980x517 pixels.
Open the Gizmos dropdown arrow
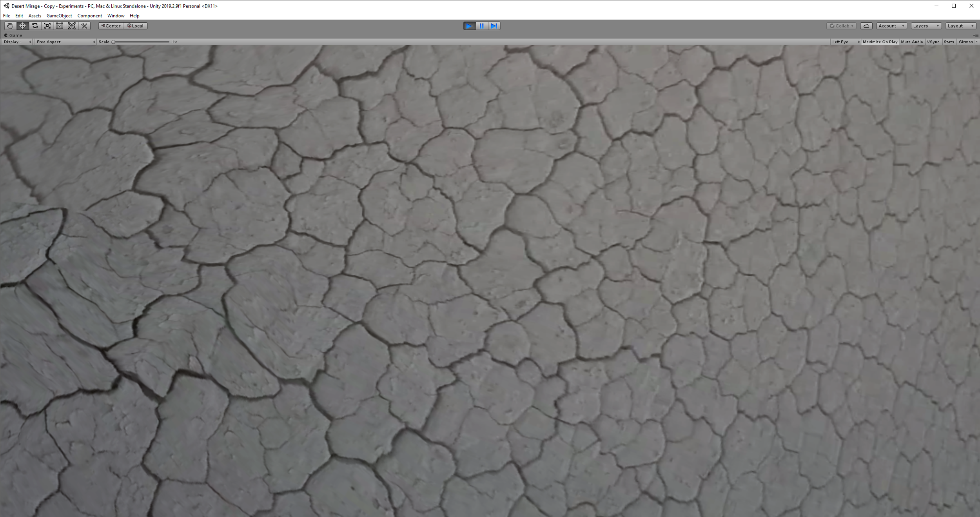coord(976,42)
